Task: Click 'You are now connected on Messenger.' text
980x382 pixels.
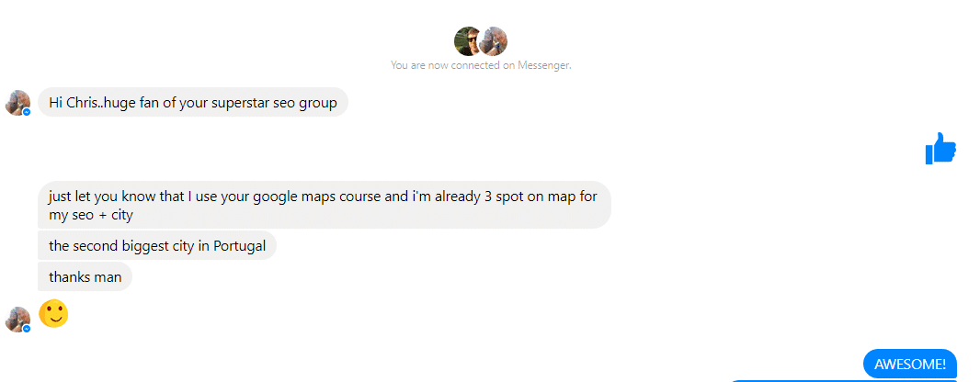Action: [481, 65]
